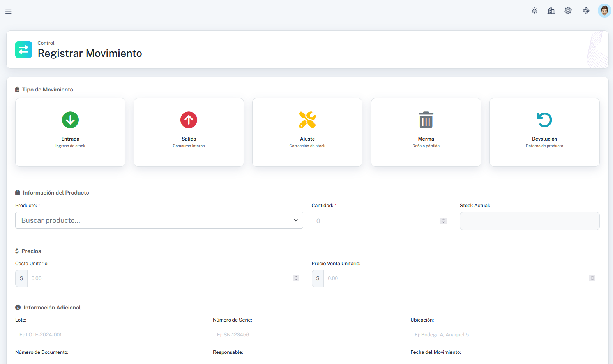
Task: Click the Registrar Movimiento swap arrows icon
Action: coord(23,50)
